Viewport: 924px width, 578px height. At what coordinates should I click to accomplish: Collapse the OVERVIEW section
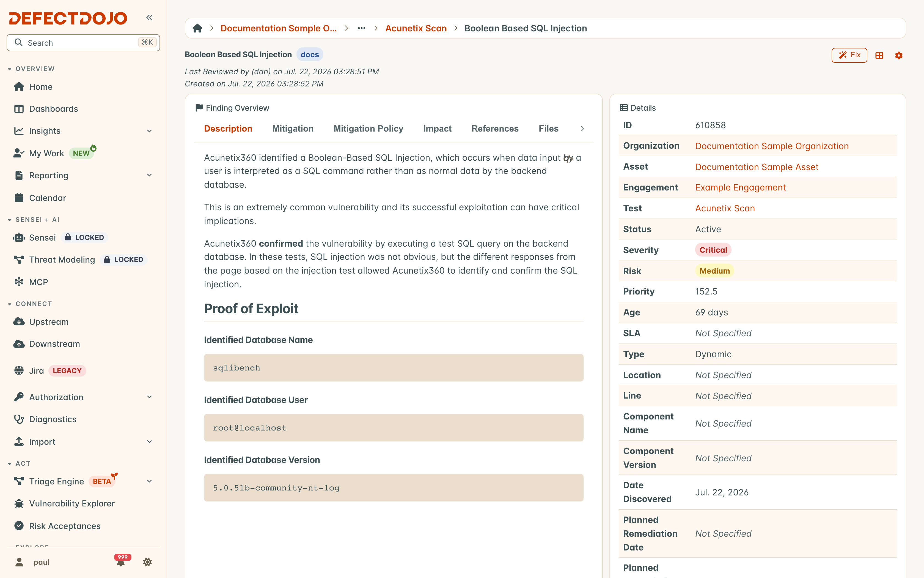pyautogui.click(x=31, y=69)
